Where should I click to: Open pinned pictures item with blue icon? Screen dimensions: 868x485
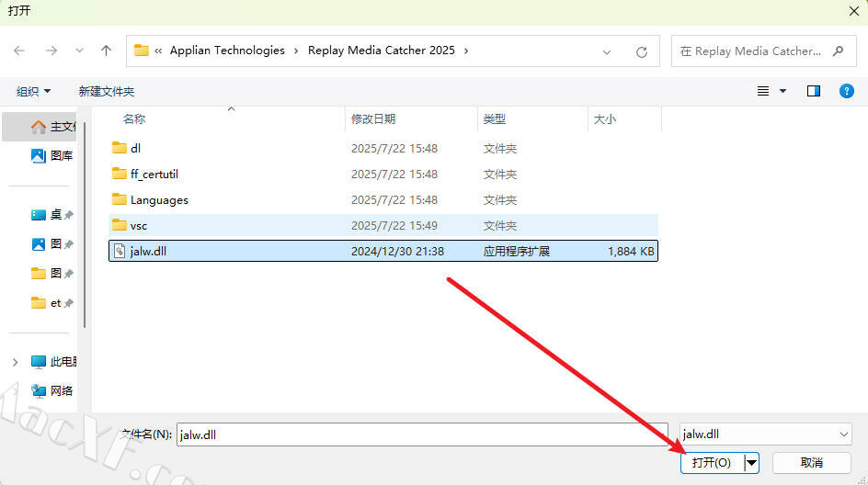click(x=51, y=244)
